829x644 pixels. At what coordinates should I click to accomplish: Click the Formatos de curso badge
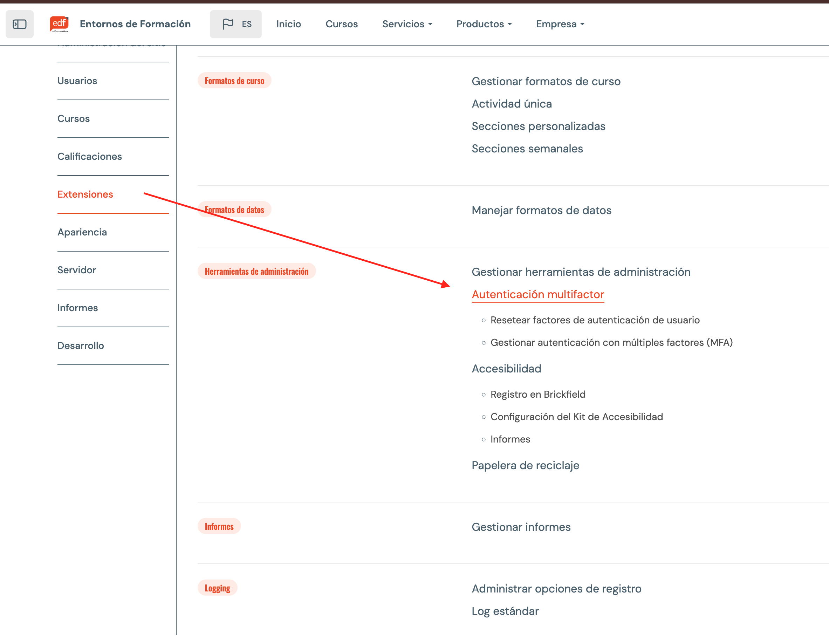(235, 81)
